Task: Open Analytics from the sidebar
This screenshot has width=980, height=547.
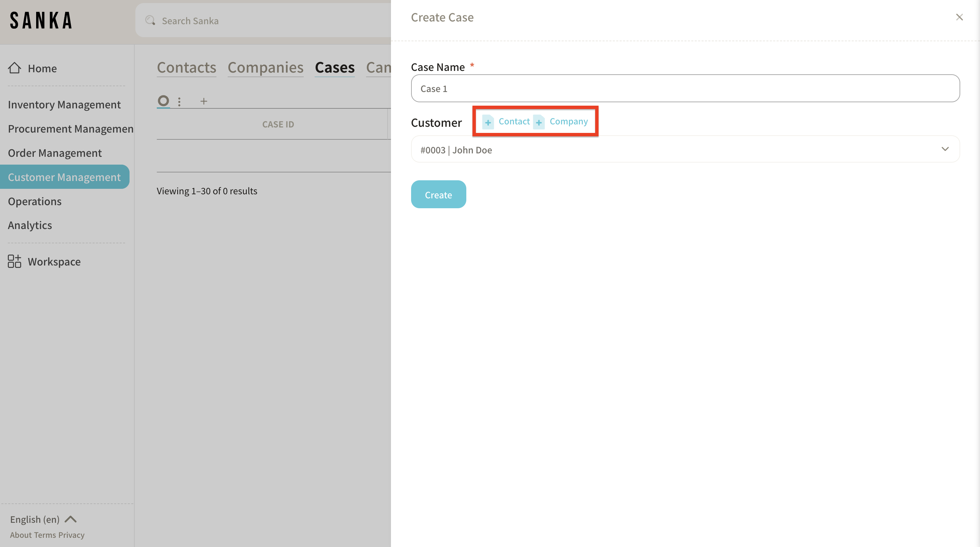Action: pyautogui.click(x=30, y=225)
